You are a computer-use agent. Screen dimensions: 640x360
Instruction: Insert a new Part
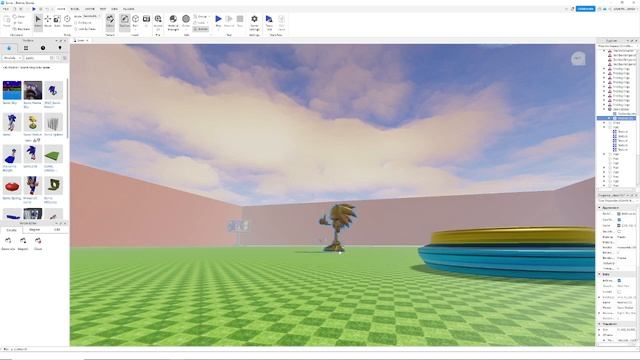tap(135, 19)
